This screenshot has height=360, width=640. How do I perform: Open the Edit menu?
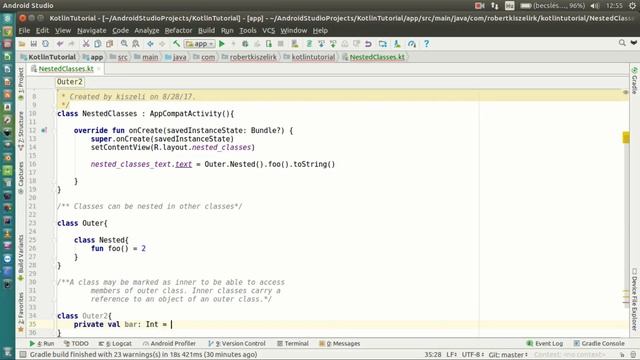click(x=42, y=31)
